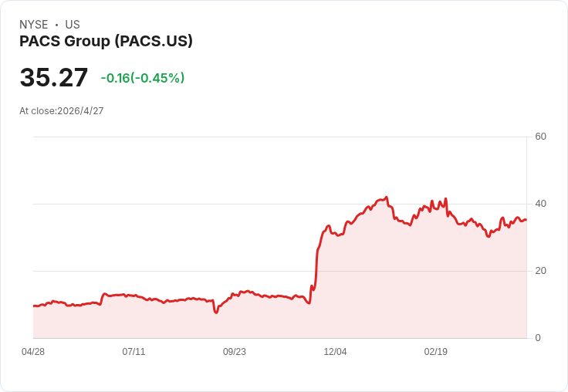
Task: Click the 20 price axis label
Action: click(x=540, y=271)
